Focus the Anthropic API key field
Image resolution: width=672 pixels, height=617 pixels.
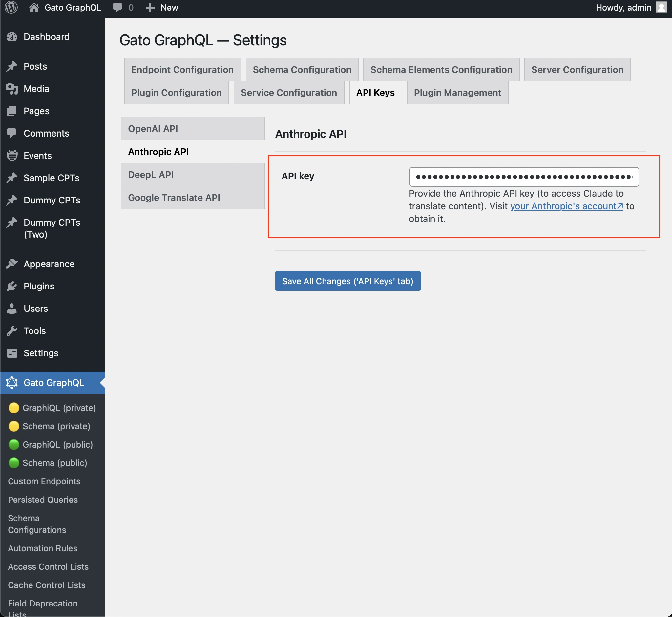[524, 177]
